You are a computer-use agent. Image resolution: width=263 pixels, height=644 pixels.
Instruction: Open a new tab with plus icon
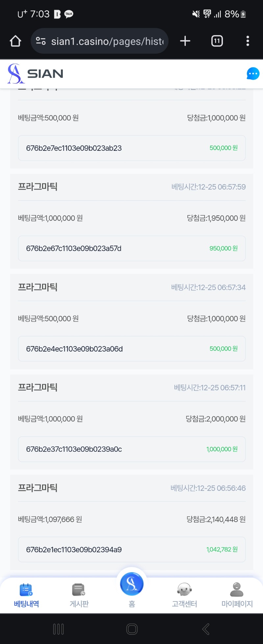click(185, 41)
